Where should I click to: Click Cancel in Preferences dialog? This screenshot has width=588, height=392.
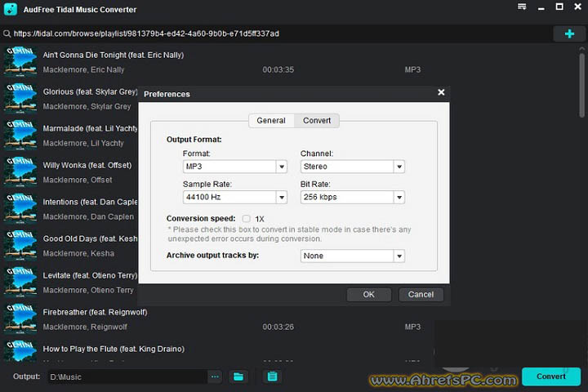[x=421, y=295]
